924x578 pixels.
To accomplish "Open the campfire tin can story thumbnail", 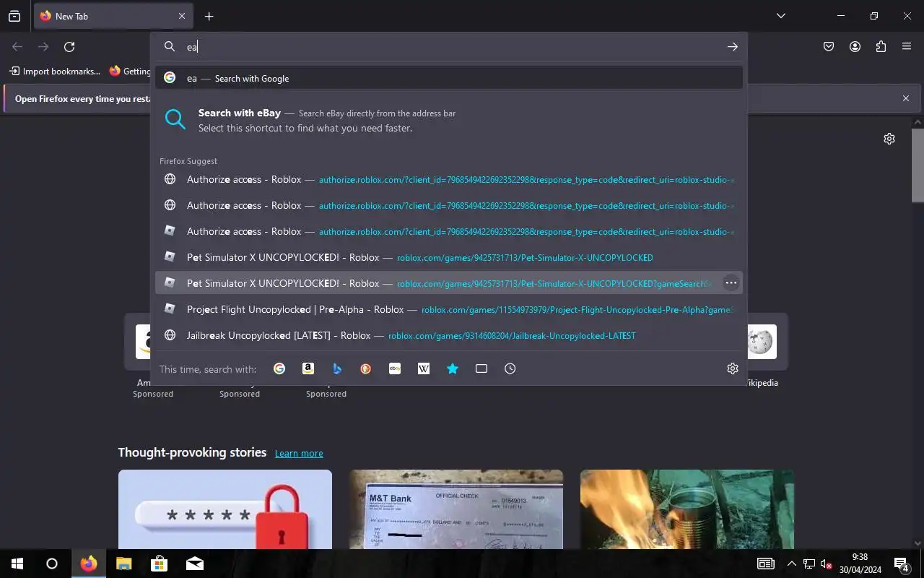I will (687, 509).
